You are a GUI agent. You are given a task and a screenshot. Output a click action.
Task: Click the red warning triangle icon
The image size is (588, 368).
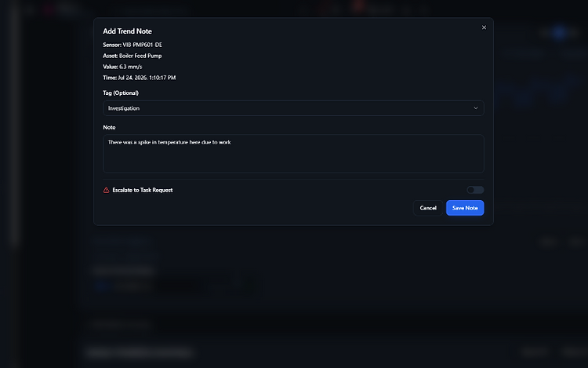pyautogui.click(x=106, y=190)
